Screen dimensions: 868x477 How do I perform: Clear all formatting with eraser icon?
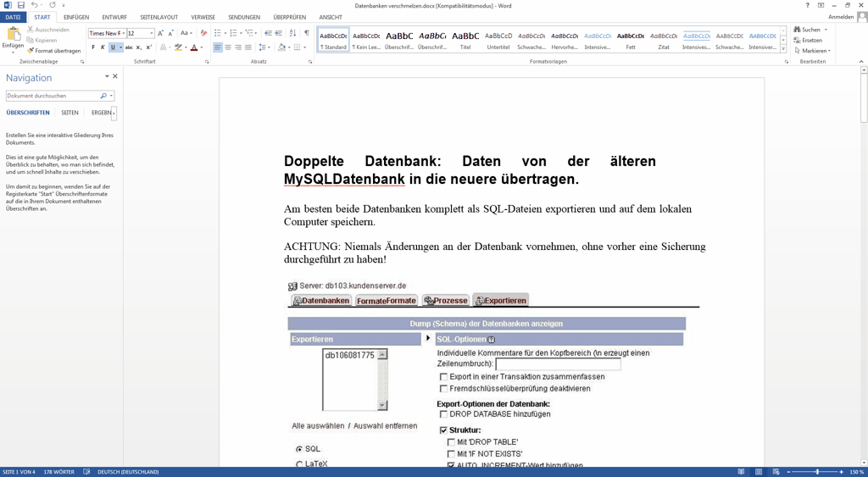point(203,33)
